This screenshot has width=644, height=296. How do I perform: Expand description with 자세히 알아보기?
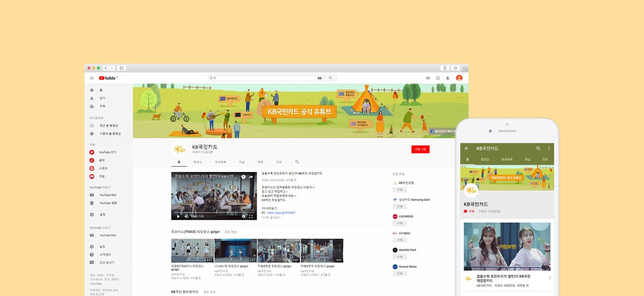pyautogui.click(x=271, y=217)
